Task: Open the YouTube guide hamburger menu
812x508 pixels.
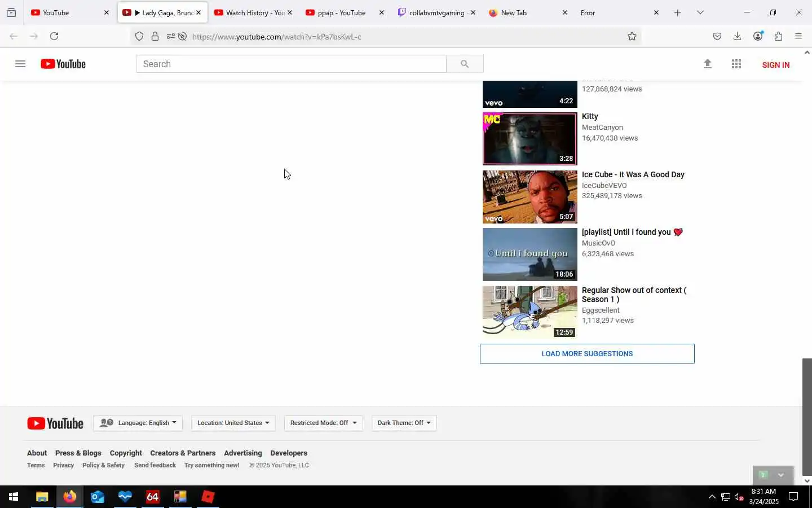Action: tap(20, 64)
